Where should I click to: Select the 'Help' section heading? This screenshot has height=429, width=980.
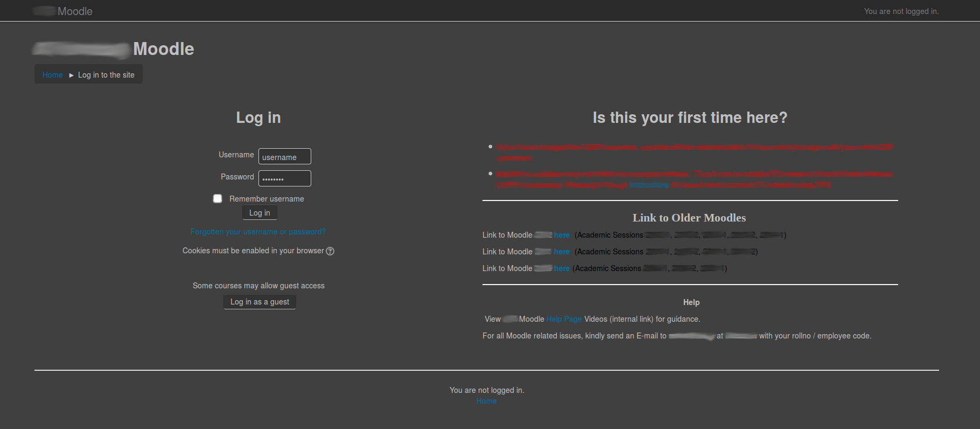pos(691,302)
